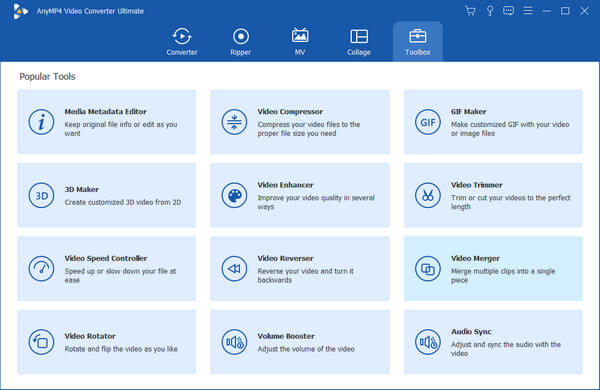Click 'Speed up or slow down' description
Image resolution: width=600 pixels, height=390 pixels.
point(120,276)
